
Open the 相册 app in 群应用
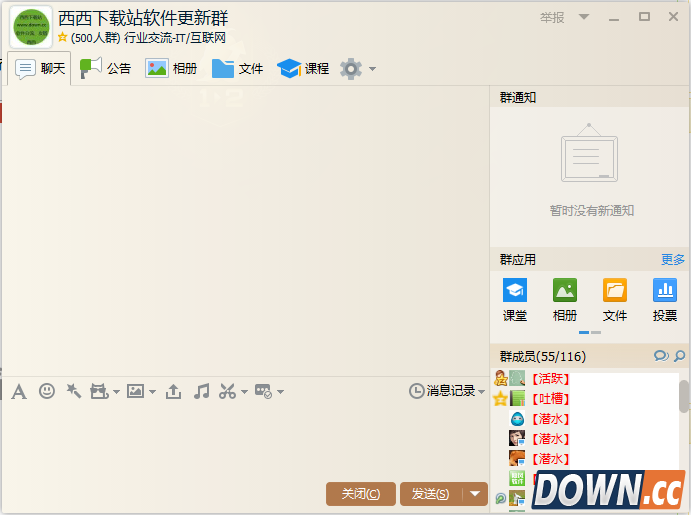tap(565, 300)
